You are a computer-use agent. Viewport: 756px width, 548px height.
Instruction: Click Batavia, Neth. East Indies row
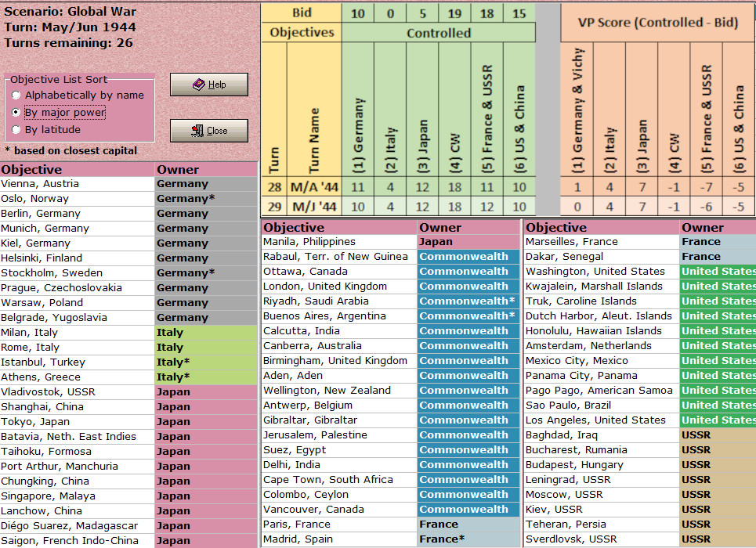click(128, 437)
